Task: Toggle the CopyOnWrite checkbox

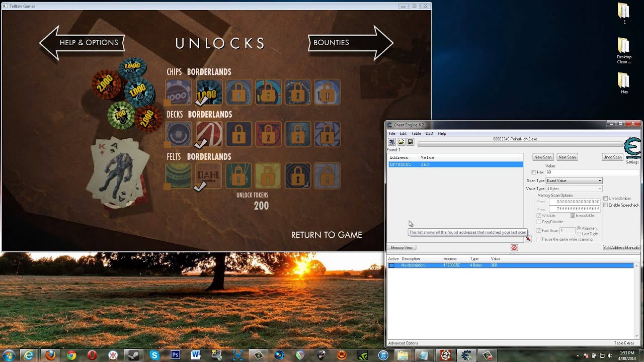Action: 539,222
